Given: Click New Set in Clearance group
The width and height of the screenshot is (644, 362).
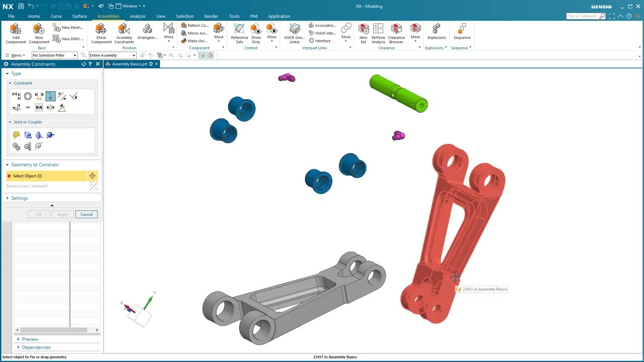Looking at the screenshot, I should click(363, 34).
